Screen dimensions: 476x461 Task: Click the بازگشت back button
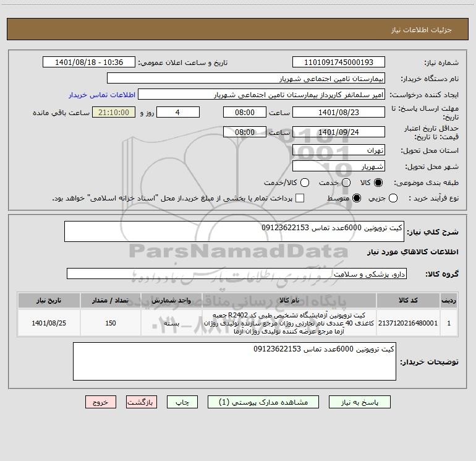tap(142, 402)
